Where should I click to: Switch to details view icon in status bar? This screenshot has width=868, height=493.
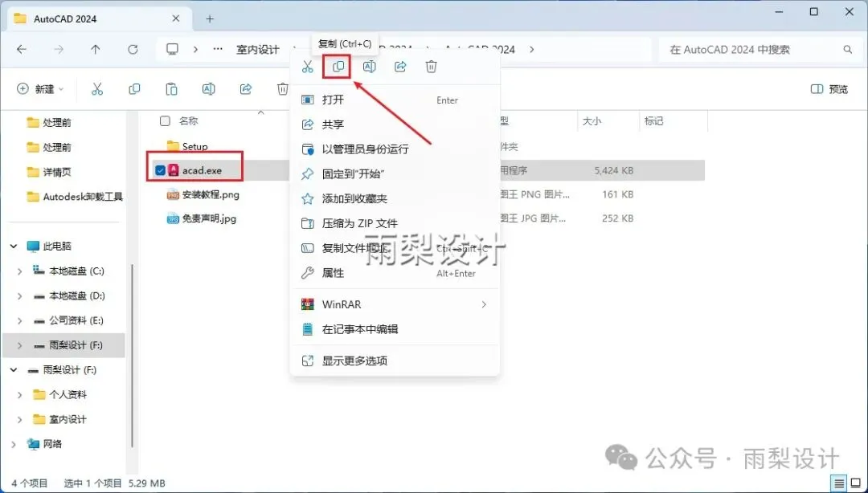(x=839, y=483)
